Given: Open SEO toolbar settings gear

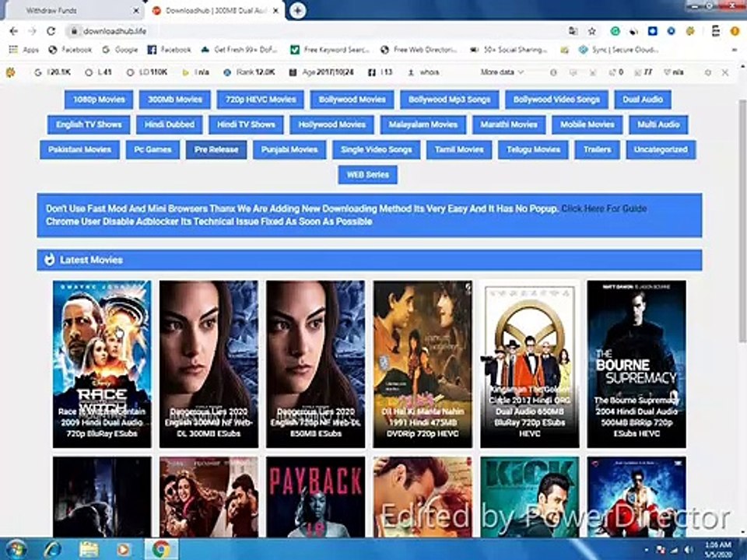Looking at the screenshot, I should tap(708, 72).
